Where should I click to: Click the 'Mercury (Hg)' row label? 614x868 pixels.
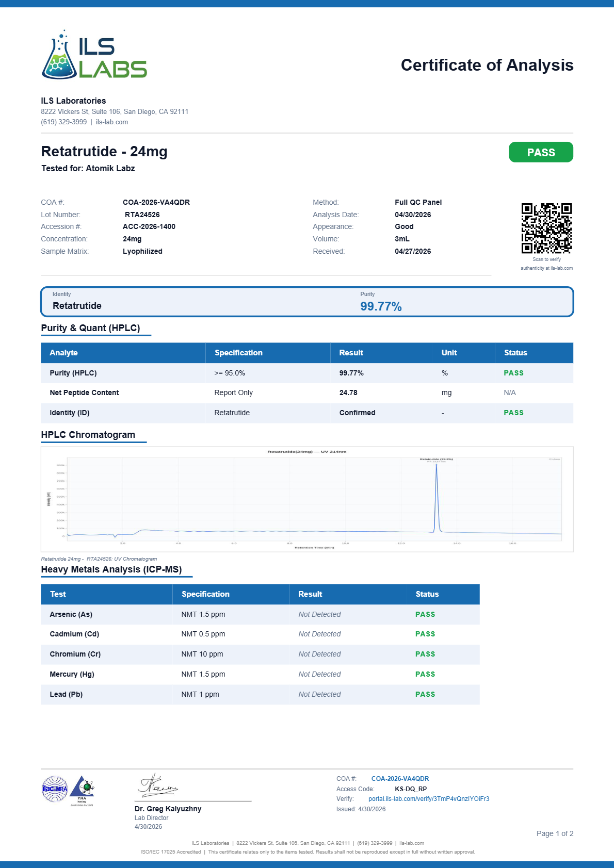[x=72, y=674]
